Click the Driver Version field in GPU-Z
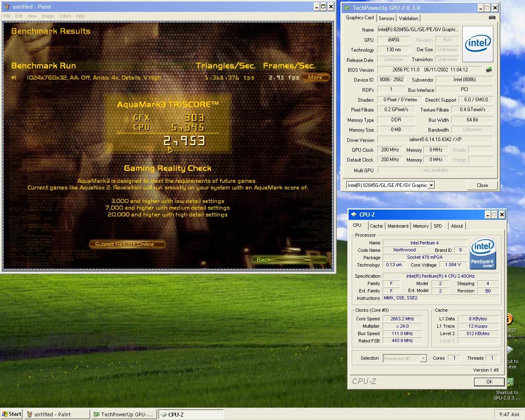Viewport: 525px width, 420px height. coord(435,139)
